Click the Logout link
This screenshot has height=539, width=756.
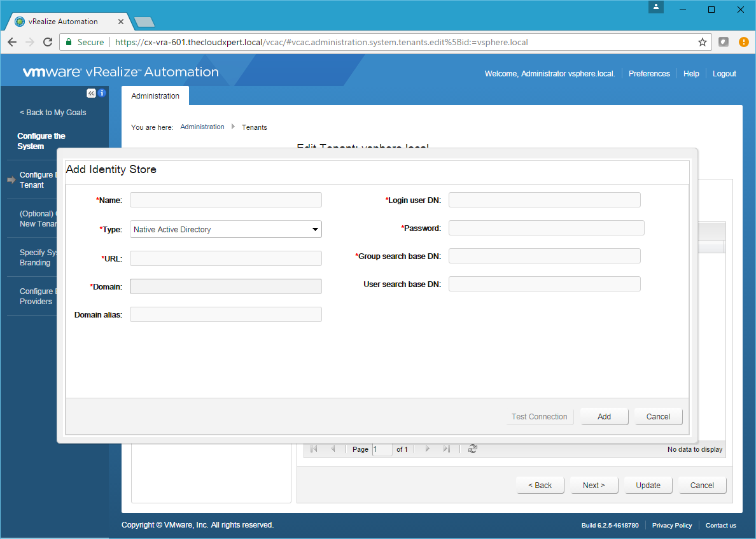[724, 74]
